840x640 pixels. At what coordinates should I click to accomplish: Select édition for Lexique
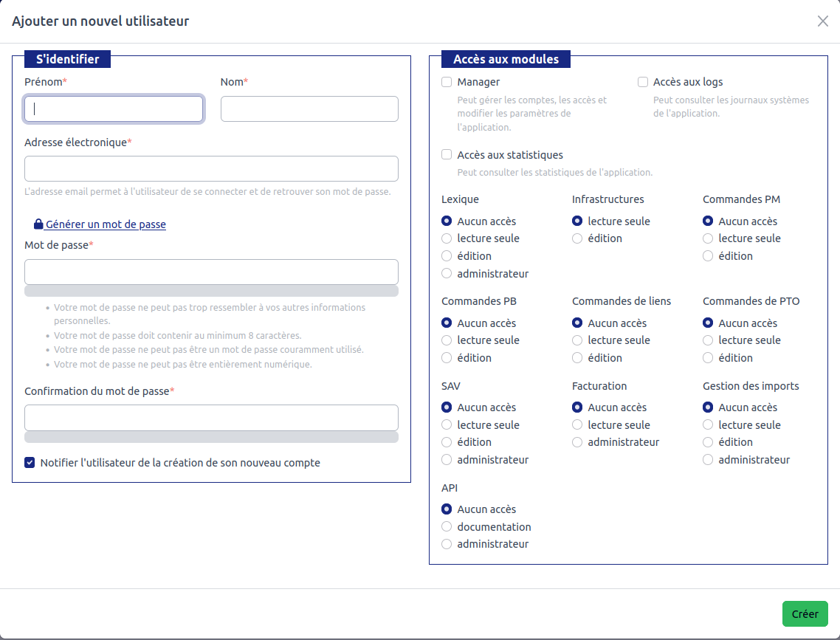(x=446, y=255)
